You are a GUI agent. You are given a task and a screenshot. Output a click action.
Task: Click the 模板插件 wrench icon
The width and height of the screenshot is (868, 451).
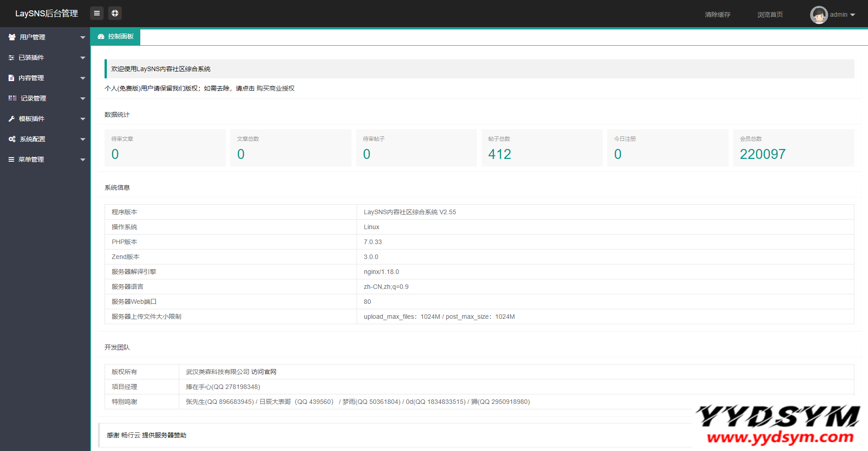click(x=12, y=119)
